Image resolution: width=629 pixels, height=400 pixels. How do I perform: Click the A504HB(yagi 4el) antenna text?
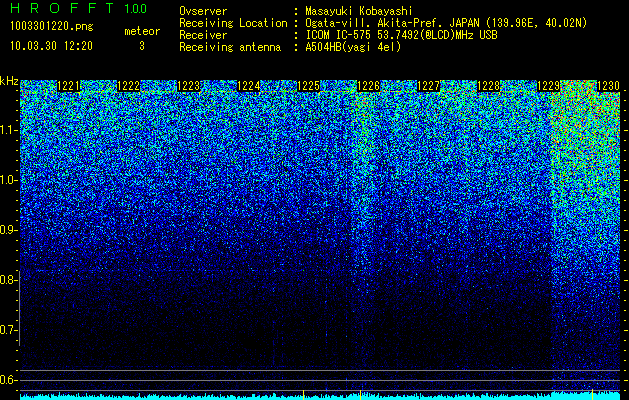pos(353,47)
